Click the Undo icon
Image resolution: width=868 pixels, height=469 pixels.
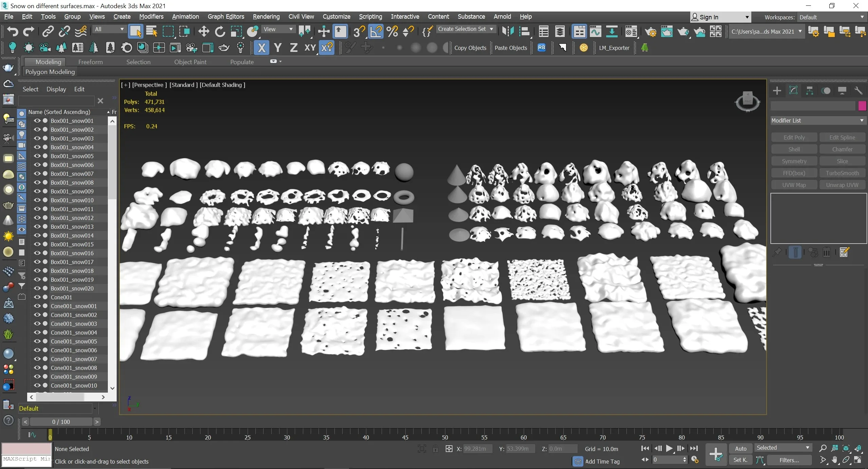tap(12, 31)
